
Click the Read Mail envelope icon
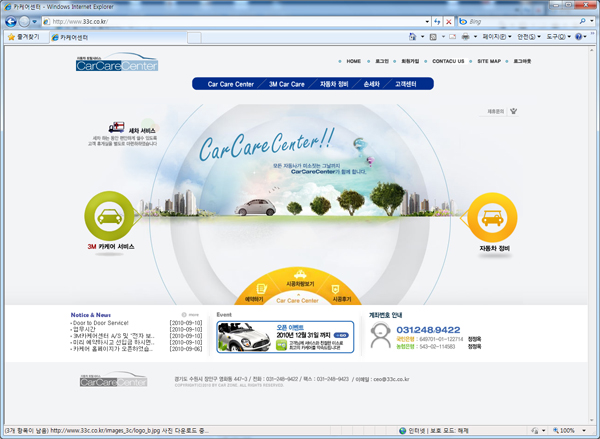click(x=452, y=37)
